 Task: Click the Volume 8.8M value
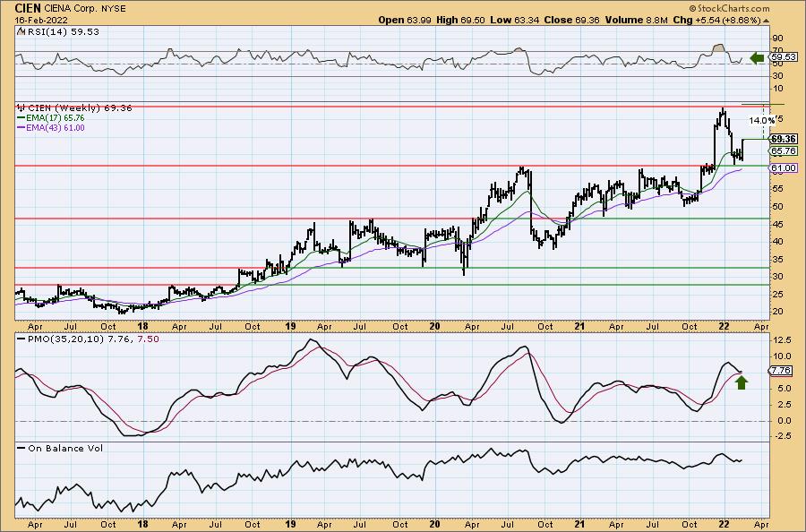pyautogui.click(x=636, y=20)
